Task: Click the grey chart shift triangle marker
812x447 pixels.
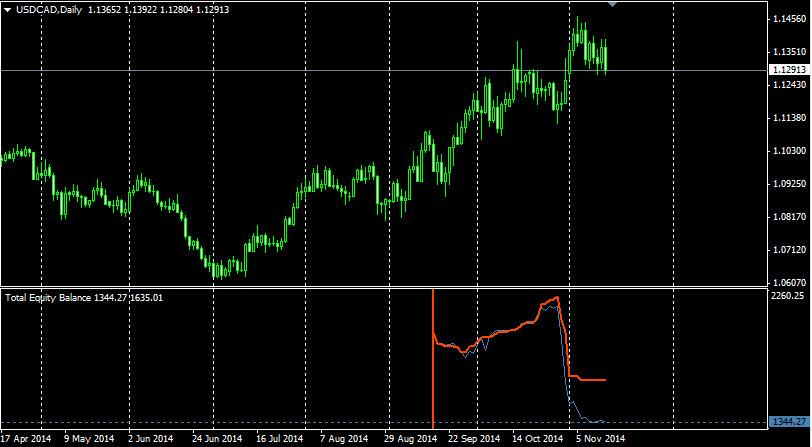Action: pos(613,5)
